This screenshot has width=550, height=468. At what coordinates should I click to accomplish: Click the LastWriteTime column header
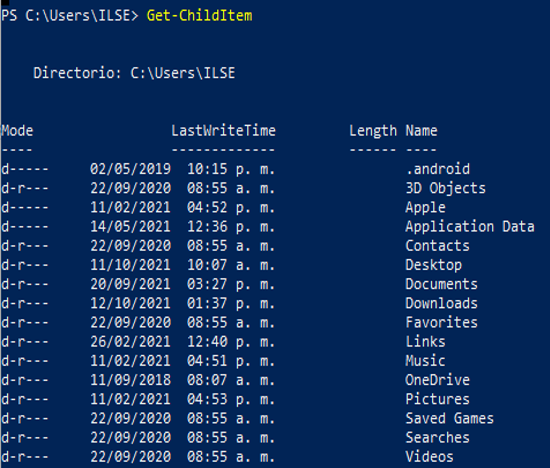[223, 131]
